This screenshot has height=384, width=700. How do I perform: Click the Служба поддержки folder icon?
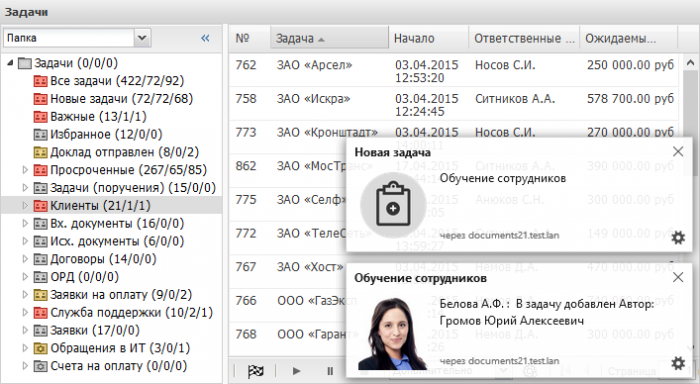tap(41, 313)
